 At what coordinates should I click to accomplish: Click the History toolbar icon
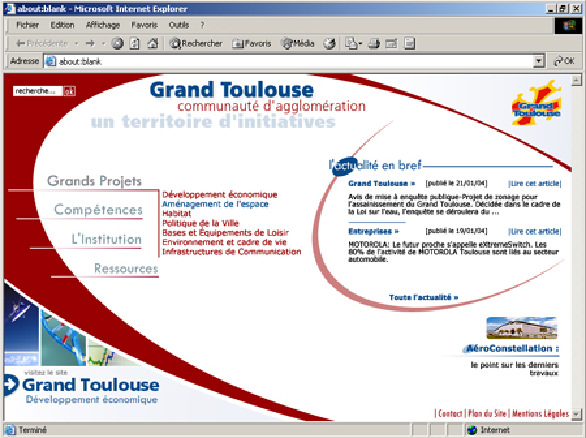coord(329,44)
